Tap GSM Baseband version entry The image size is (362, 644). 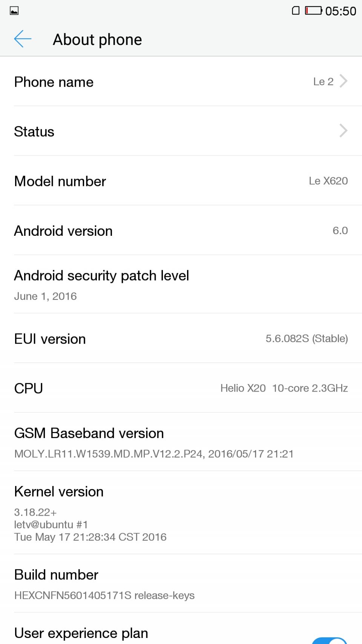click(x=181, y=442)
